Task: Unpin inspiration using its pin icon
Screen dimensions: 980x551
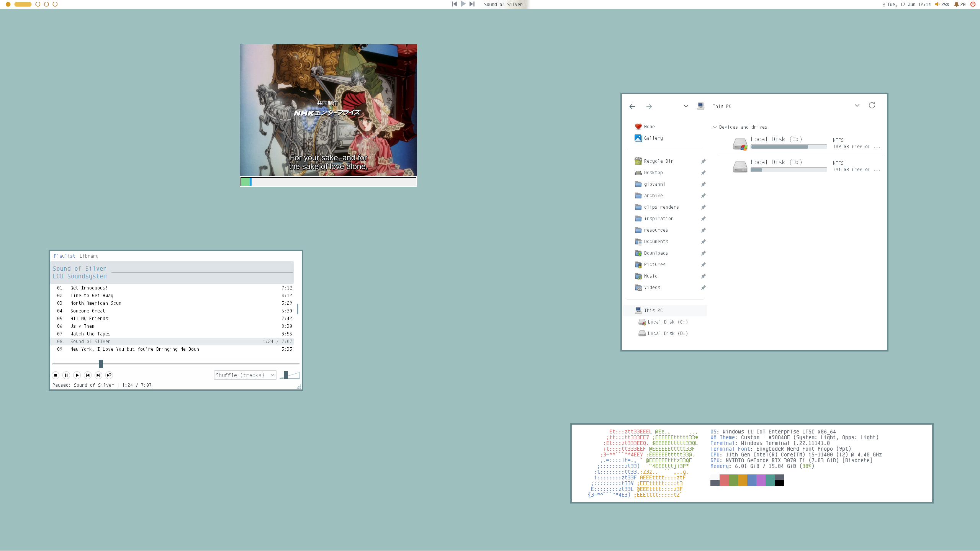Action: click(703, 219)
